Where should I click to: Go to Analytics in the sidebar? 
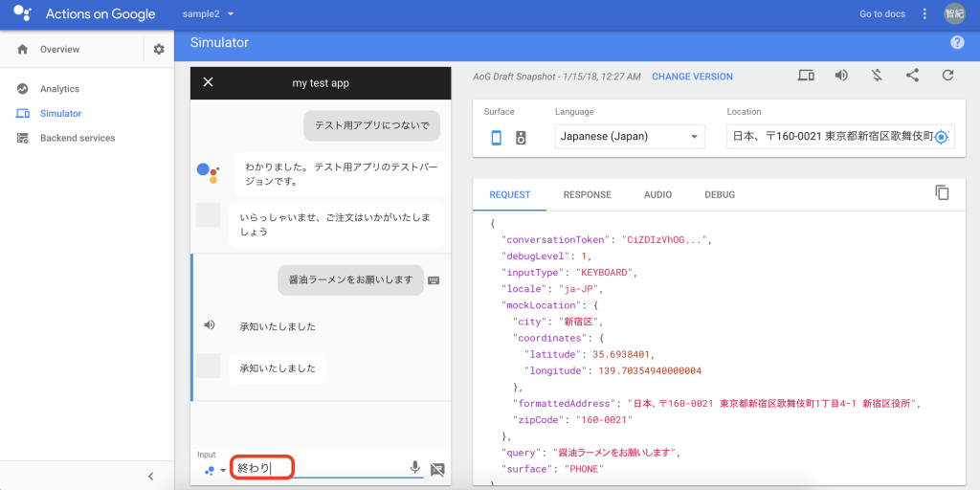point(59,89)
